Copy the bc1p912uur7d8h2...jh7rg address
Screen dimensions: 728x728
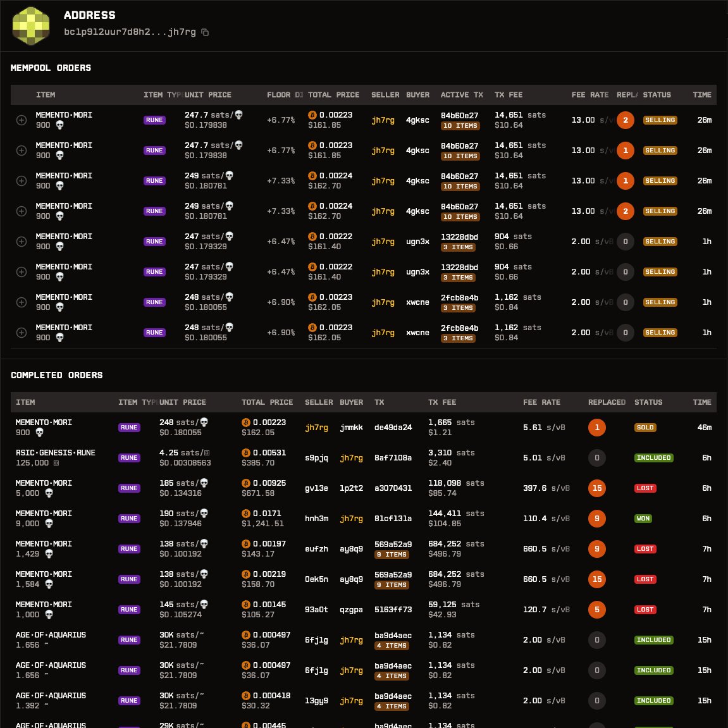[x=205, y=32]
